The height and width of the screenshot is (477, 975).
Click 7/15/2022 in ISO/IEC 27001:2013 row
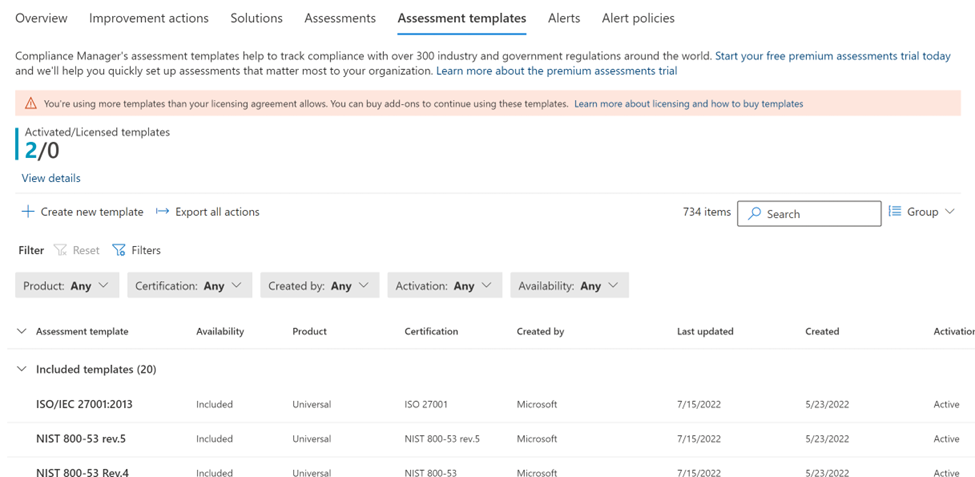(698, 404)
